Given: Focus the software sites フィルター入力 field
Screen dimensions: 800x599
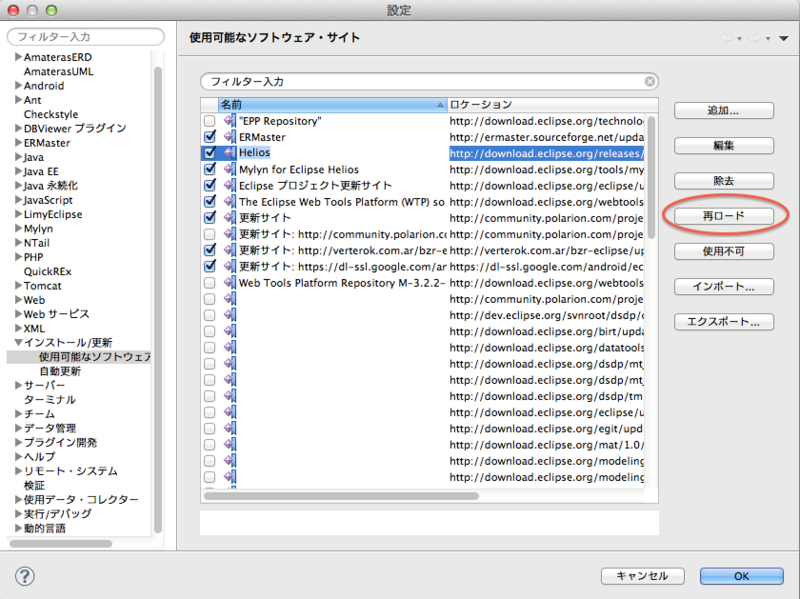Looking at the screenshot, I should coord(429,82).
